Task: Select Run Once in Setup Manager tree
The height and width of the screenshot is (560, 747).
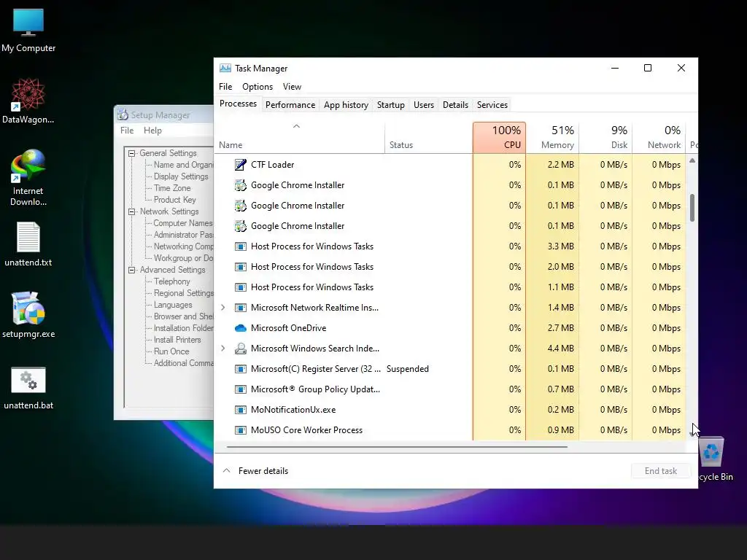Action: 171,352
